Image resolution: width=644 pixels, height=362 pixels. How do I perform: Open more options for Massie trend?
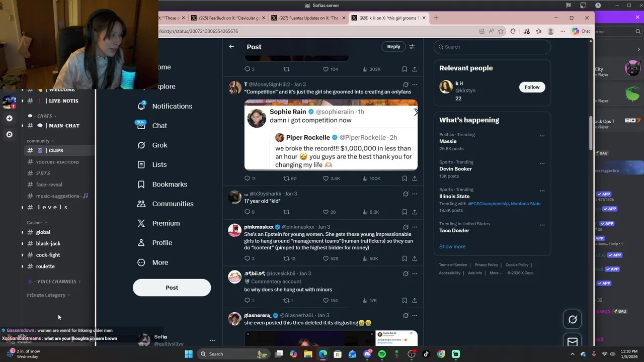pyautogui.click(x=542, y=136)
